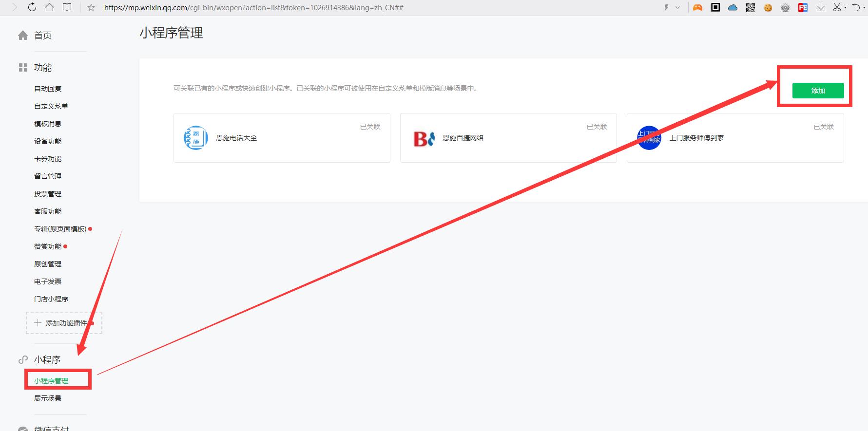Click the red FE extension icon
Viewport: 868px width, 431px height.
(x=803, y=7)
